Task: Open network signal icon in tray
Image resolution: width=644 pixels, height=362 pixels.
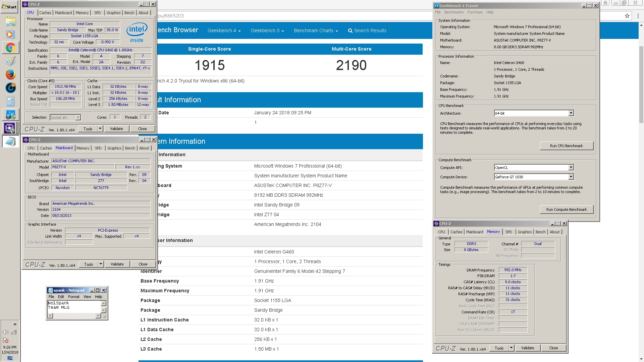Action: (14, 332)
